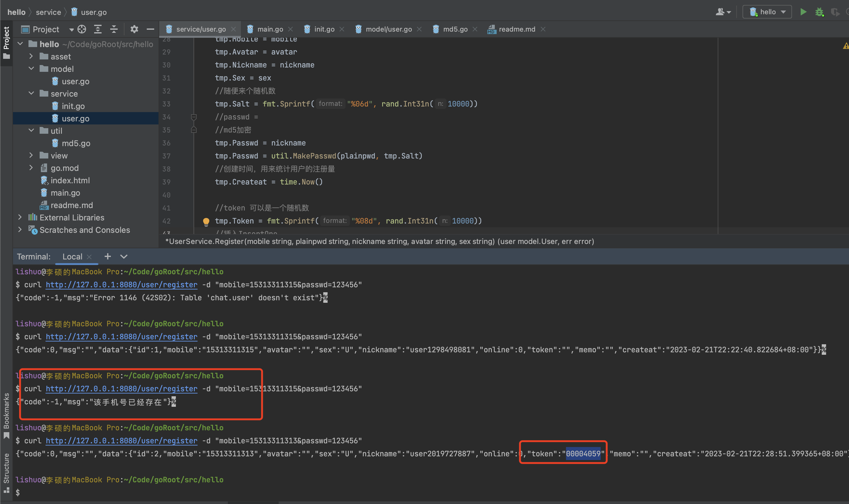Click the fold end marker on line 35
Viewport: 849px width, 504px height.
click(194, 130)
